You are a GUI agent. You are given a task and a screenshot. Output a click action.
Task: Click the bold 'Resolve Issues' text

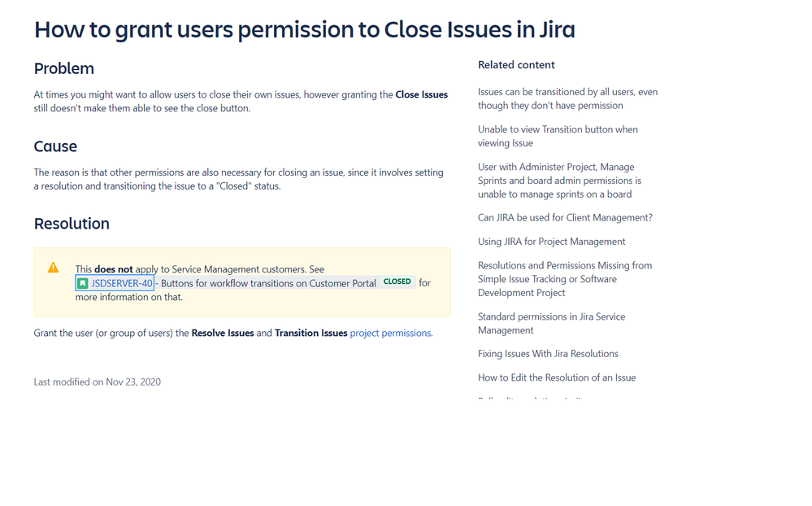click(223, 333)
